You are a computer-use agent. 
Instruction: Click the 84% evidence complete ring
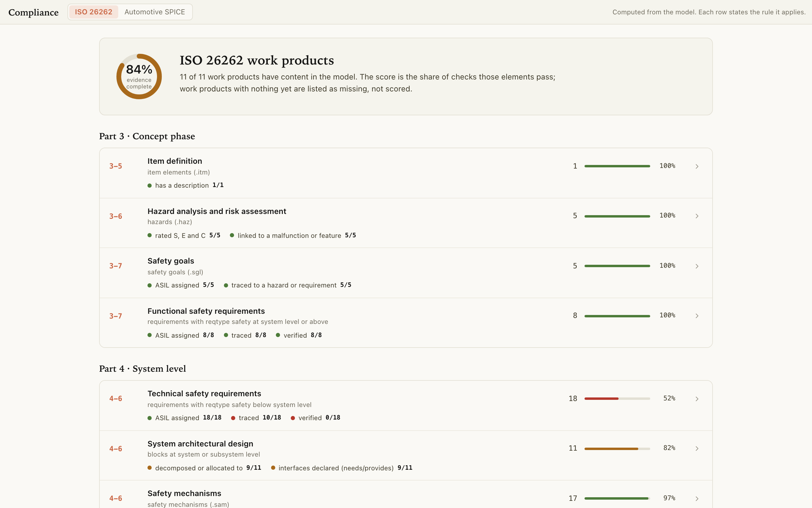pos(139,76)
